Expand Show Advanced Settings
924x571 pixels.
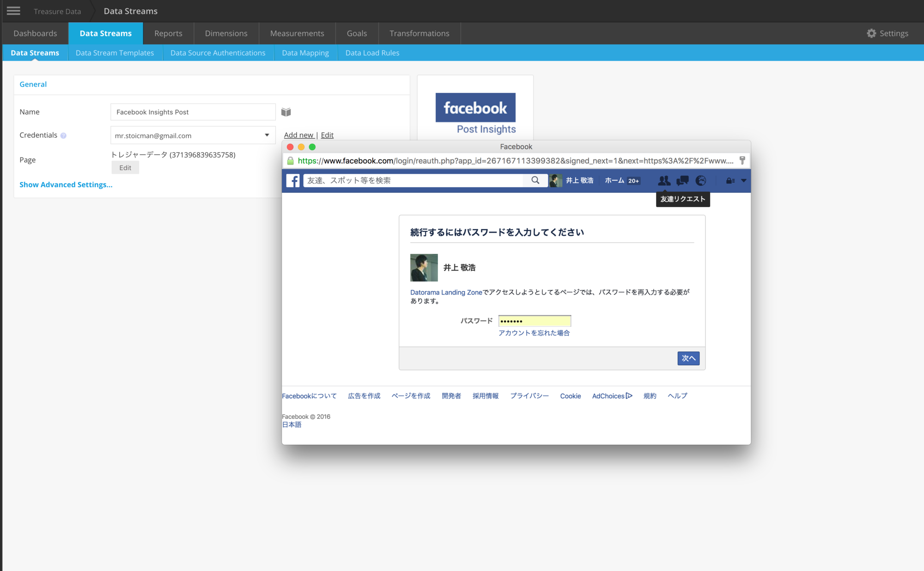pyautogui.click(x=66, y=184)
